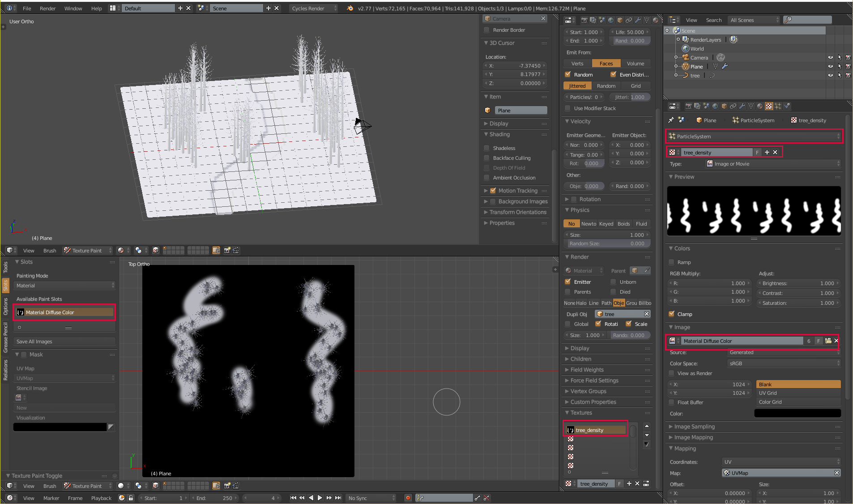Screen dimensions: 853x504
Task: Open Modifiers wrench tab in texture properties header
Action: pos(742,106)
